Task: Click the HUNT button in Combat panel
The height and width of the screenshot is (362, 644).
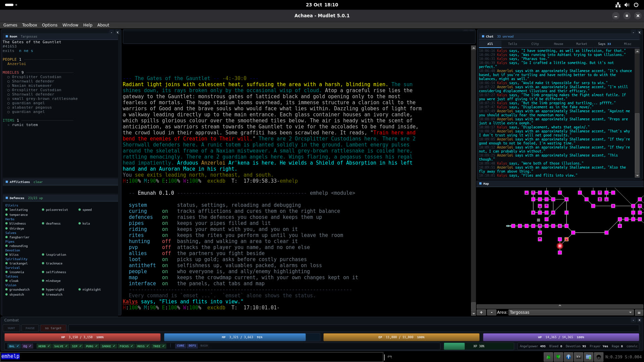Action: click(11, 328)
